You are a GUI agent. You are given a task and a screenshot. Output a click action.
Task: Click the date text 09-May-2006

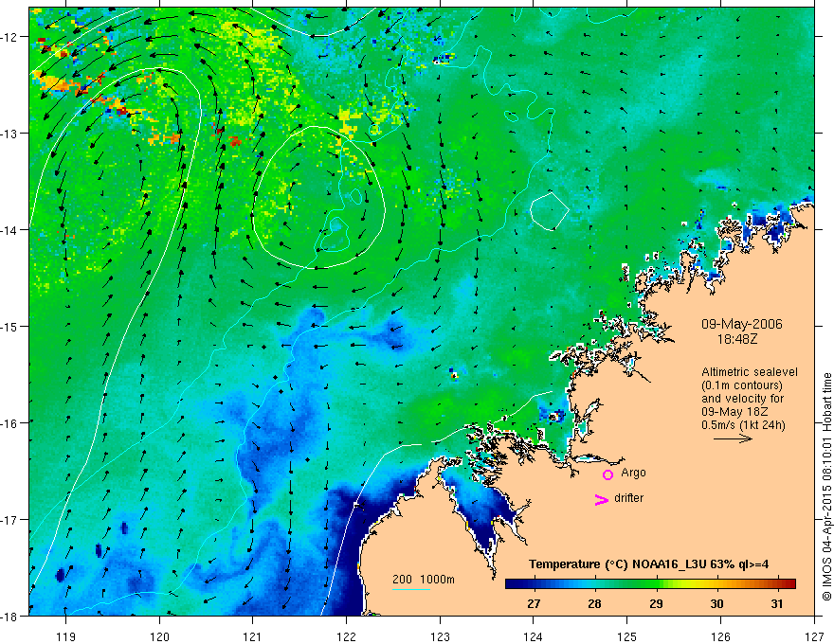point(742,324)
